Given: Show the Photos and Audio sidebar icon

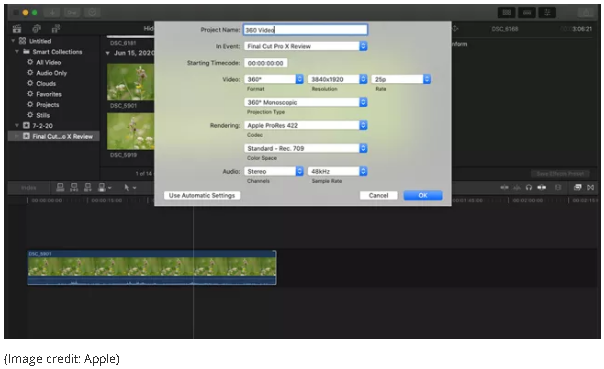Looking at the screenshot, I should 37,29.
